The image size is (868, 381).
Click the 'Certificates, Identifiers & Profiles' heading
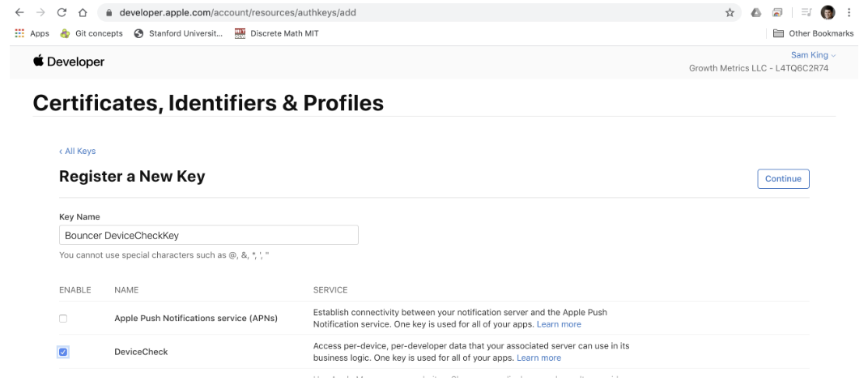click(208, 103)
